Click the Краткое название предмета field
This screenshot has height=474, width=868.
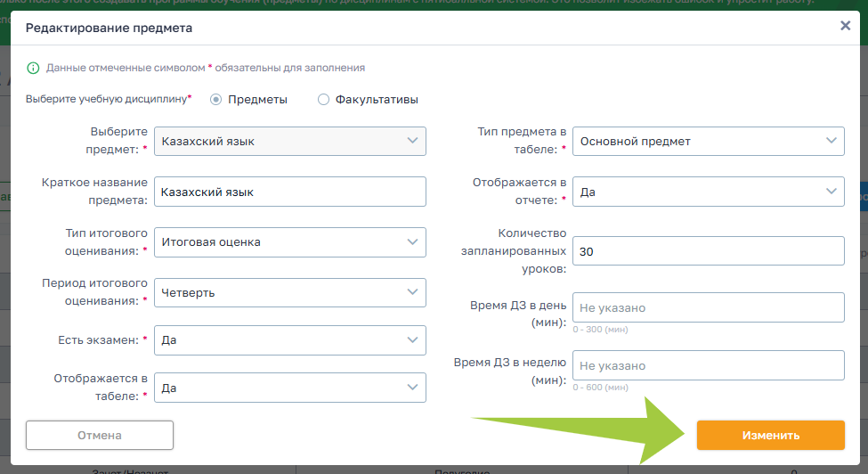coord(289,192)
